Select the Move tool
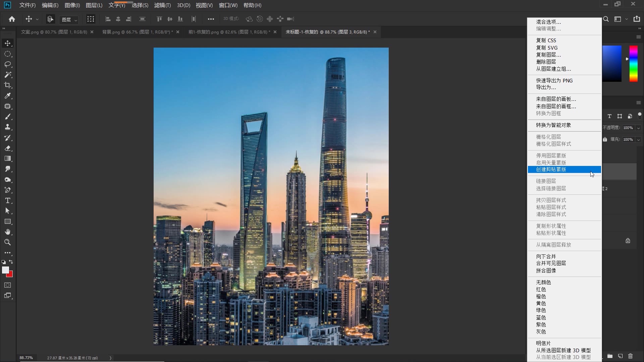Image resolution: width=644 pixels, height=362 pixels. [8, 43]
